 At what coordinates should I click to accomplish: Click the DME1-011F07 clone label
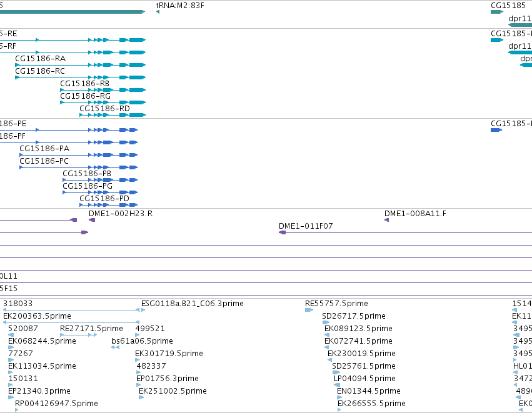(306, 226)
